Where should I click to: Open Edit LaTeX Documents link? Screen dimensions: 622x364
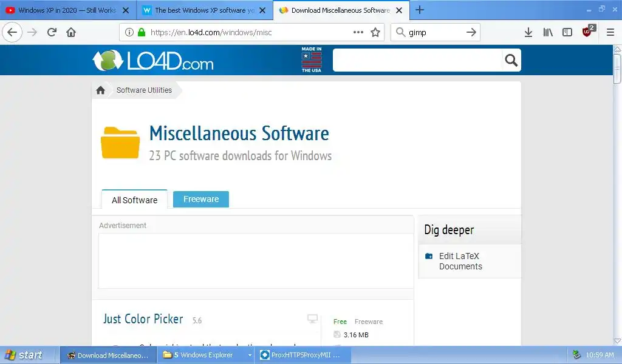[x=460, y=261]
